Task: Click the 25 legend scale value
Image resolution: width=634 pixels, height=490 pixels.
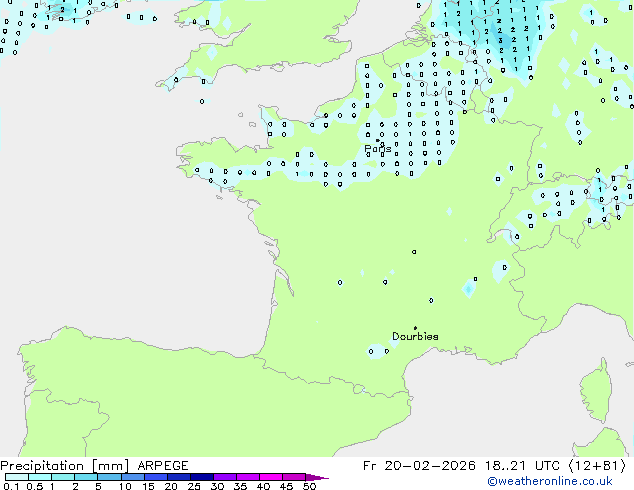Action: click(x=194, y=486)
